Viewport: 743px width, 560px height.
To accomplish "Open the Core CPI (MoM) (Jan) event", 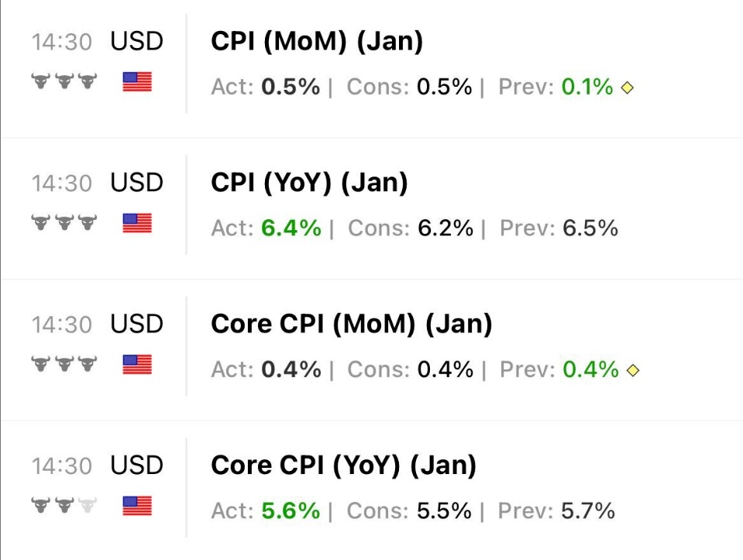I will 351,324.
